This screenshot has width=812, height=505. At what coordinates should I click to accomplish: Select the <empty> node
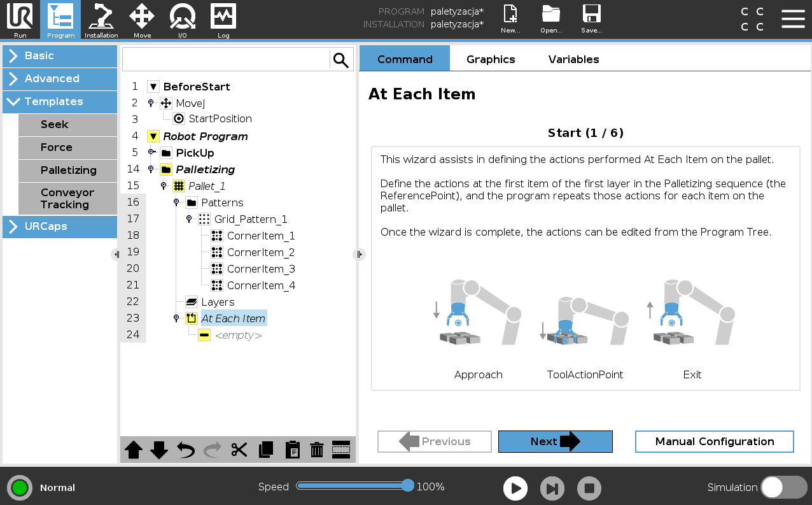[x=238, y=335]
